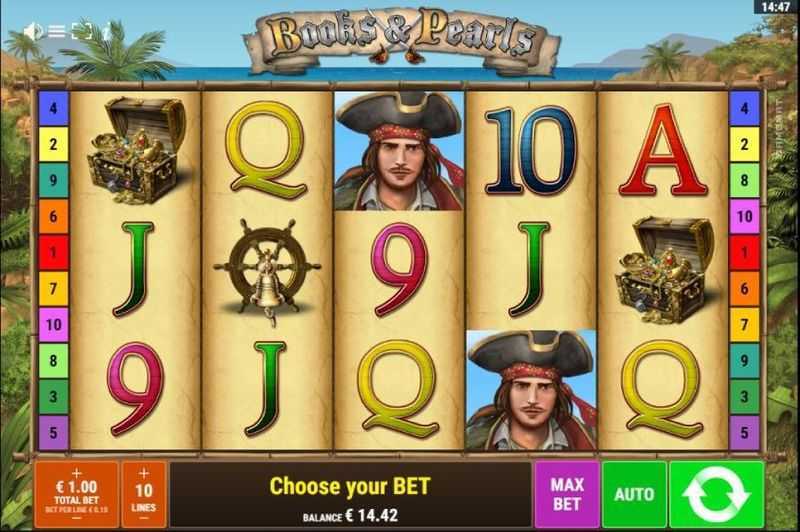800x532 pixels.
Task: Decrease number of lines with minus
Action: [x=143, y=518]
